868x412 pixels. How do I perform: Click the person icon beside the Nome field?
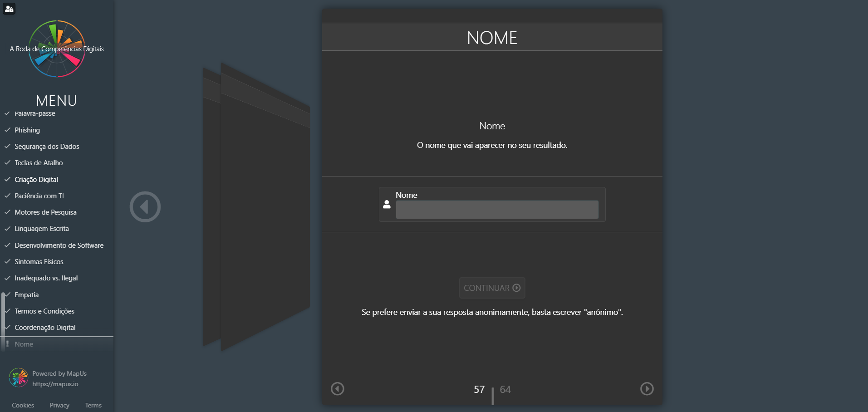[x=387, y=205]
